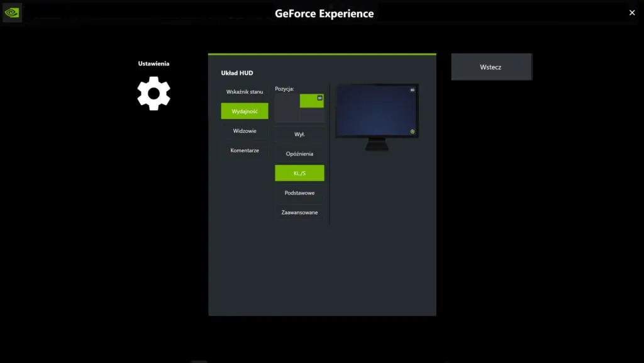Select the Wskaźnik stanu tab
This screenshot has width=644, height=363.
(x=245, y=92)
